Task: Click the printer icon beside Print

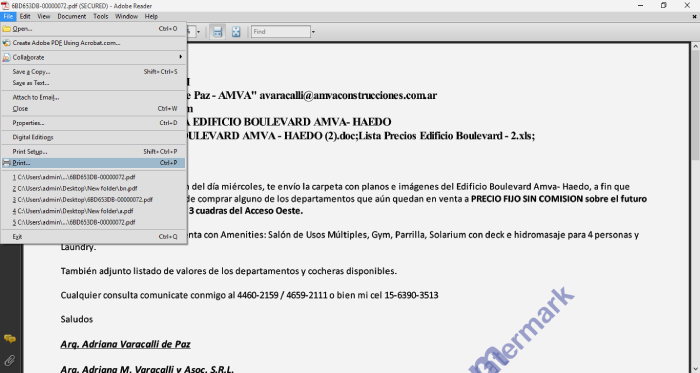Action: coord(7,163)
